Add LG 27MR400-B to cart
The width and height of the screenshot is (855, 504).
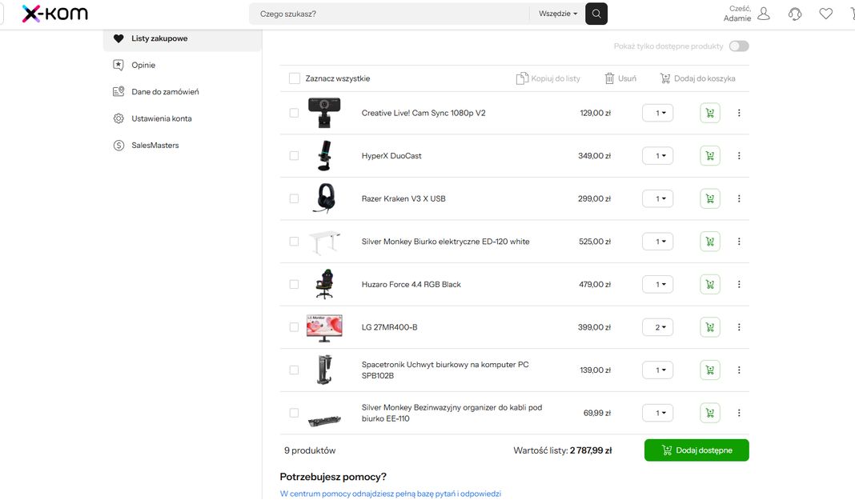point(709,327)
